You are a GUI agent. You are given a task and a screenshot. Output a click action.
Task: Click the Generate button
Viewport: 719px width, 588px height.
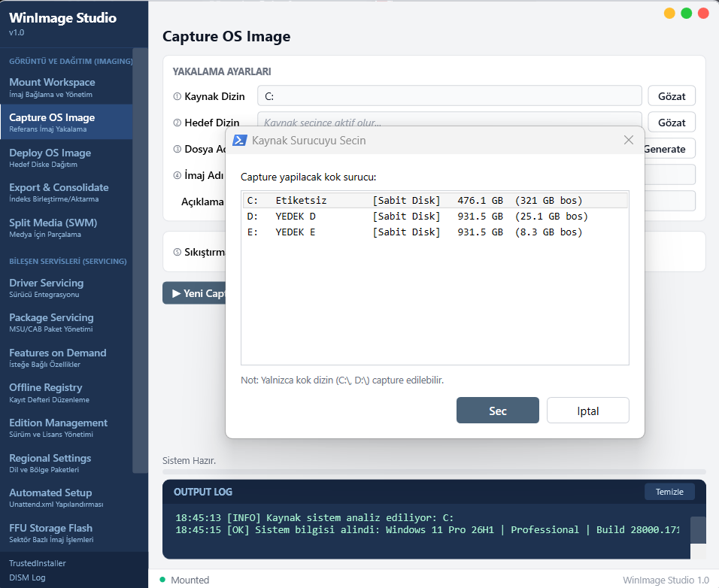tap(669, 149)
